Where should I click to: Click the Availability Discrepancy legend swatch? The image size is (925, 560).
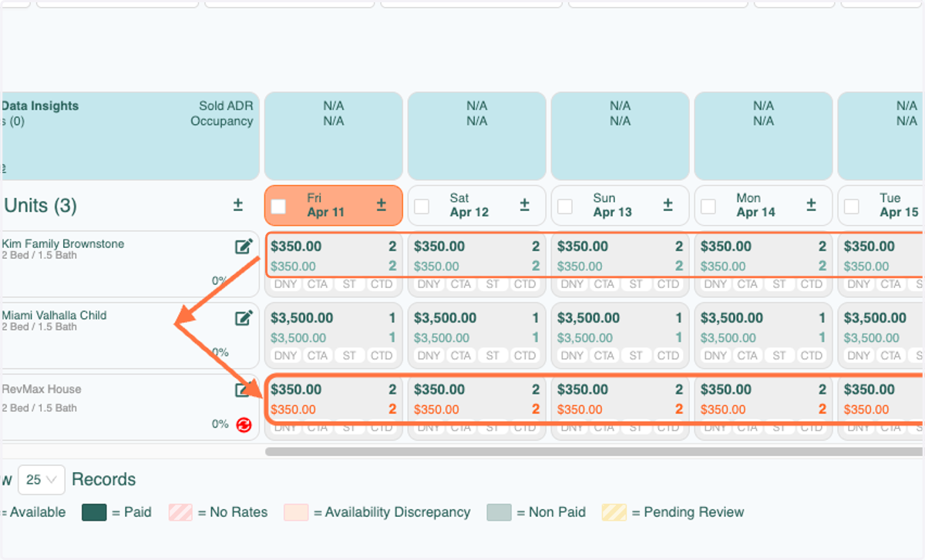[x=296, y=512]
